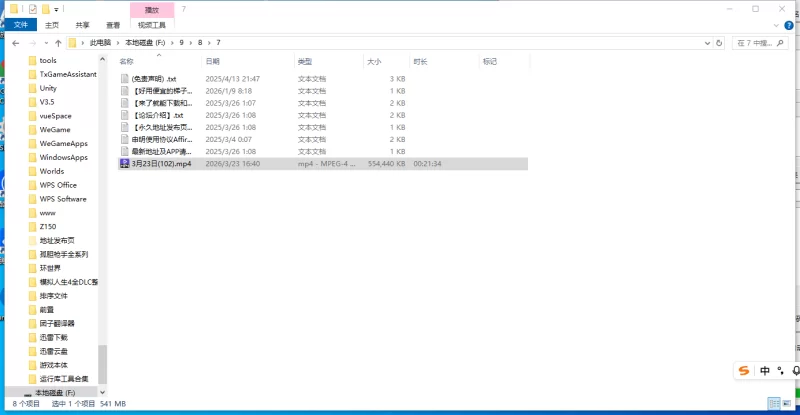Switch to large thumbnails view in status bar
Screen dimensions: 800x415
(x=786, y=404)
